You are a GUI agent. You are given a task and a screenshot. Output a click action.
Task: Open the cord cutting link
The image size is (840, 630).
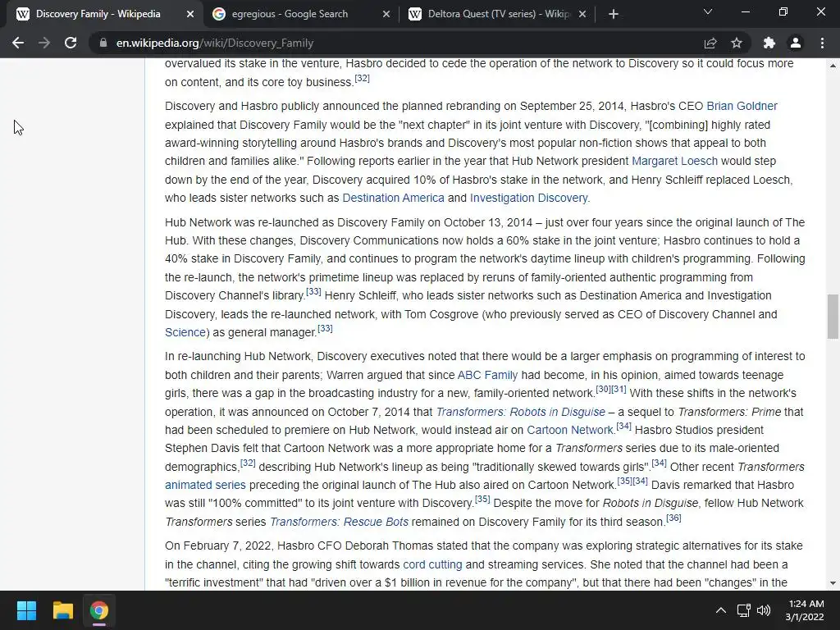coord(432,564)
